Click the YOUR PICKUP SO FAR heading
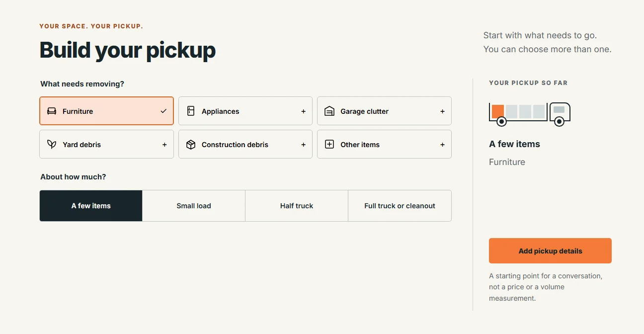The image size is (644, 334). (528, 83)
